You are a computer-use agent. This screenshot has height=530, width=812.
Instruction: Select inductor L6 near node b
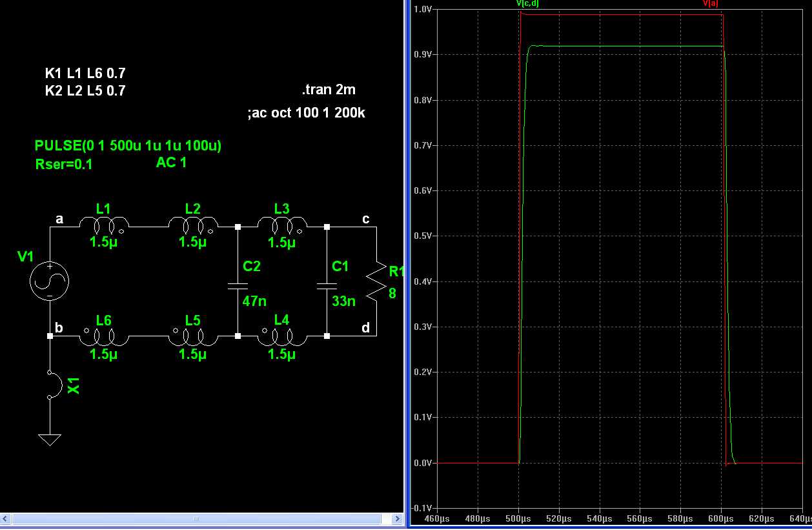(x=103, y=336)
